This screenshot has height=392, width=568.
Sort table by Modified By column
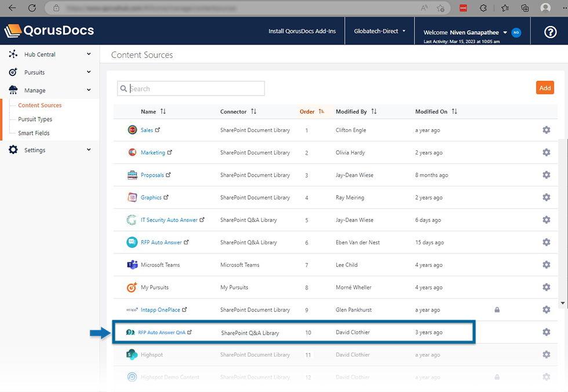(356, 112)
